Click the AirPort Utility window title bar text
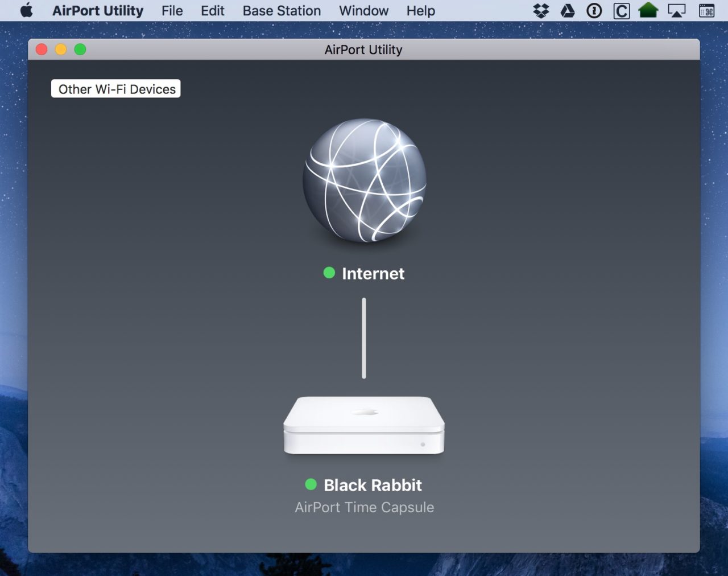Viewport: 728px width, 576px height. (x=363, y=50)
